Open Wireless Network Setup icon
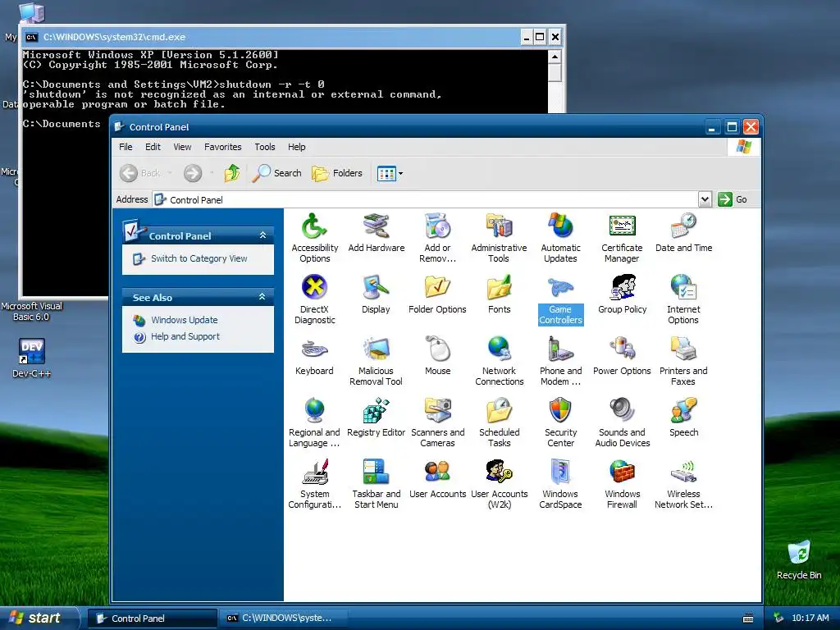The width and height of the screenshot is (840, 630). pyautogui.click(x=683, y=484)
